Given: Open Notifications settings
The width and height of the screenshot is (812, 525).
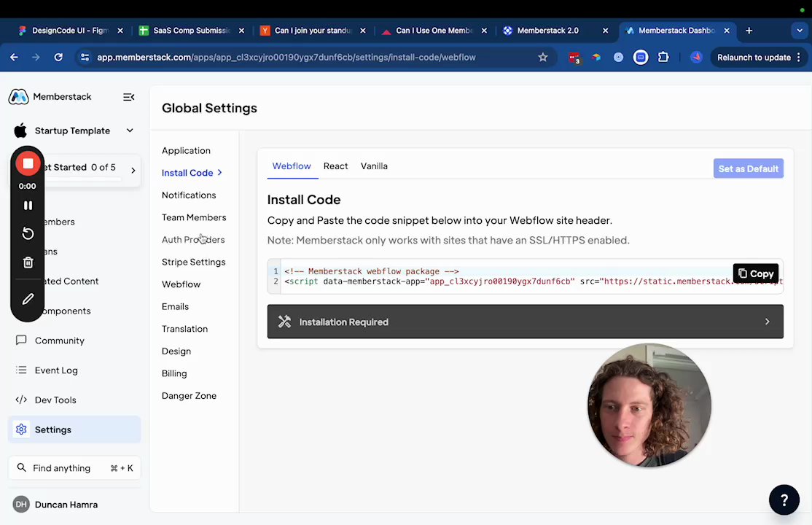Looking at the screenshot, I should (189, 195).
